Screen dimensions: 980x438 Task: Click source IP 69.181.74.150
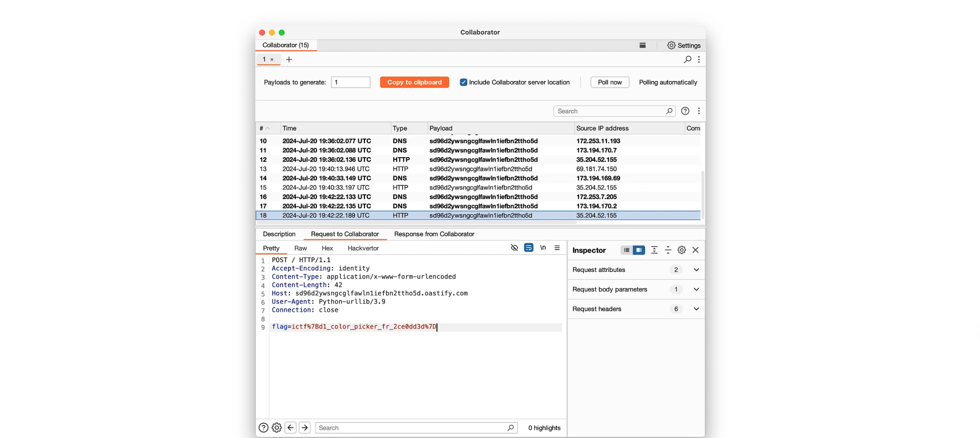596,169
